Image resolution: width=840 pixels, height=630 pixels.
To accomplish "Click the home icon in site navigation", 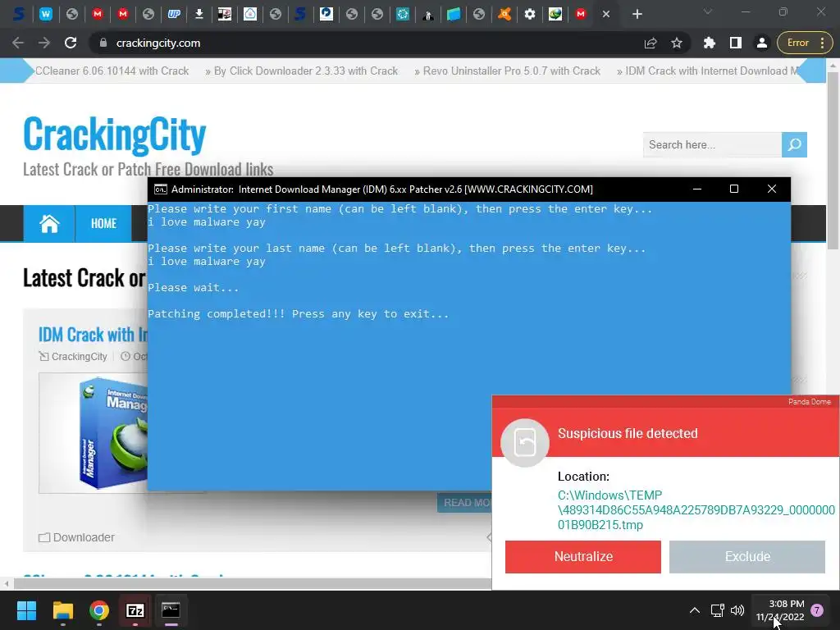I will click(49, 223).
